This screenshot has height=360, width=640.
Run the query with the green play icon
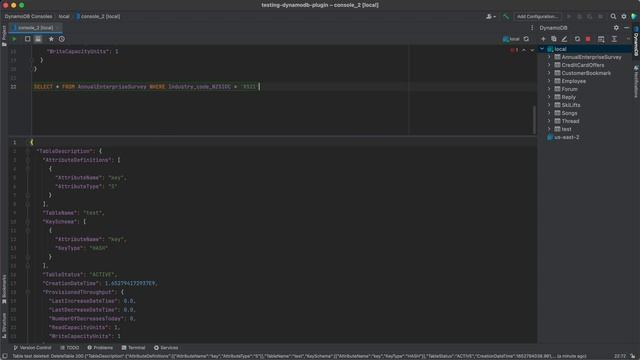14,39
